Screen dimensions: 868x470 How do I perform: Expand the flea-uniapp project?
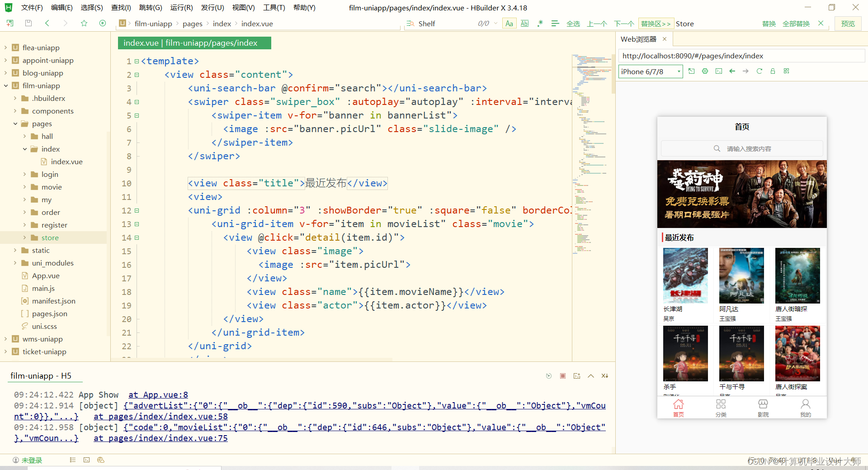5,47
